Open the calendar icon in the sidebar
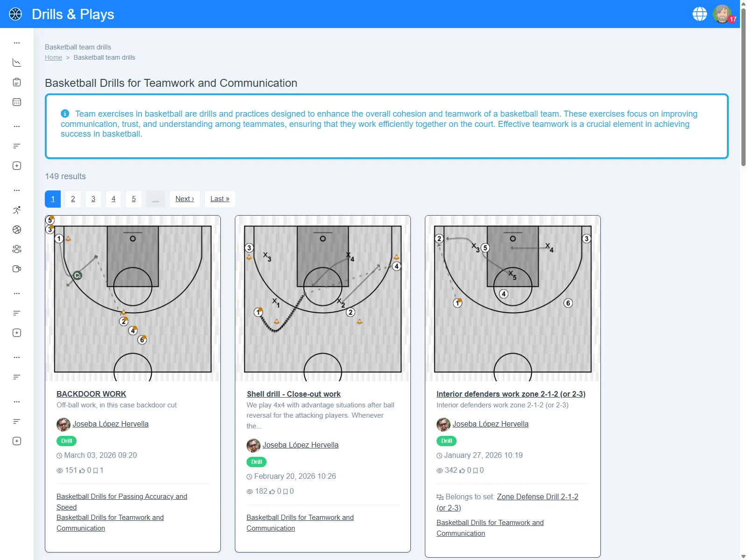This screenshot has width=747, height=560. coord(17,102)
